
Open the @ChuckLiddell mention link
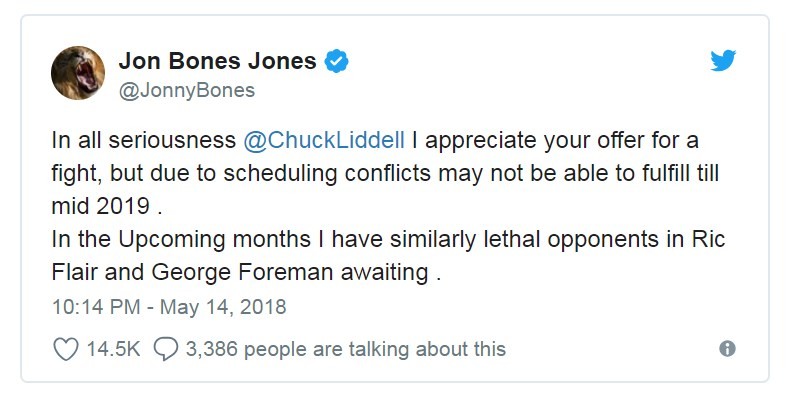[x=324, y=141]
